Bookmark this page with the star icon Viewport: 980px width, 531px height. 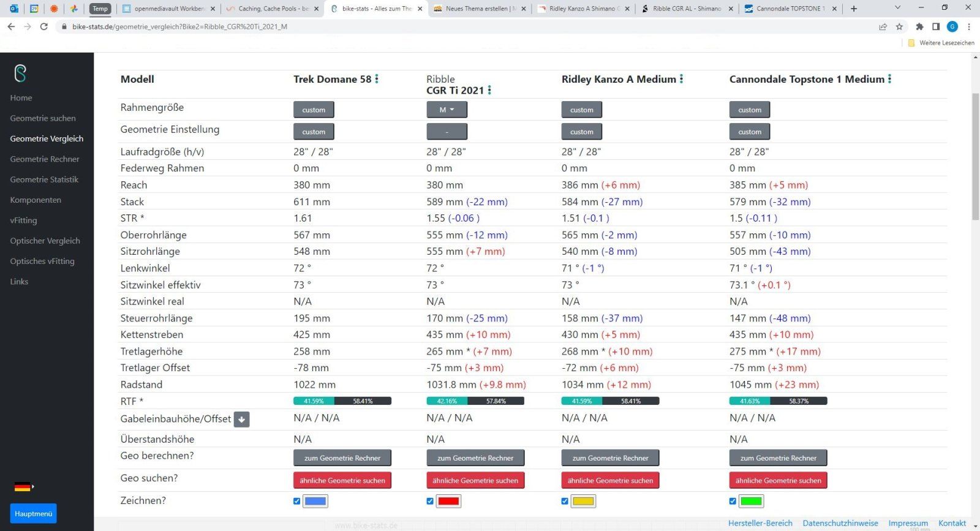899,26
